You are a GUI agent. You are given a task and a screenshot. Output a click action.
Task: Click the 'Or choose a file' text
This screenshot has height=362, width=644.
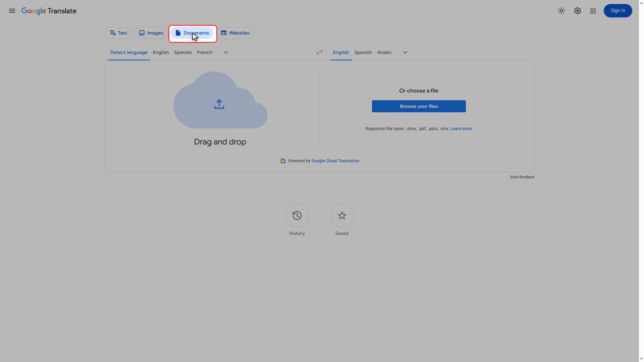click(419, 91)
